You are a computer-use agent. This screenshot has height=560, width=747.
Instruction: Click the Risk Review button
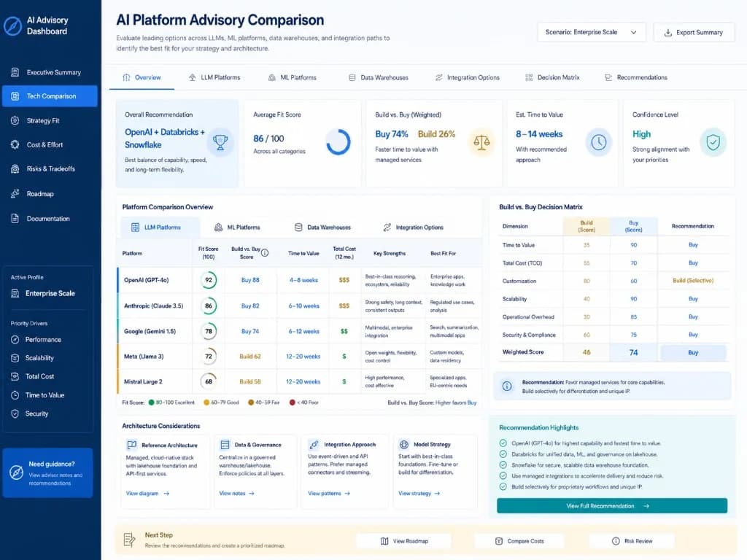(x=632, y=541)
